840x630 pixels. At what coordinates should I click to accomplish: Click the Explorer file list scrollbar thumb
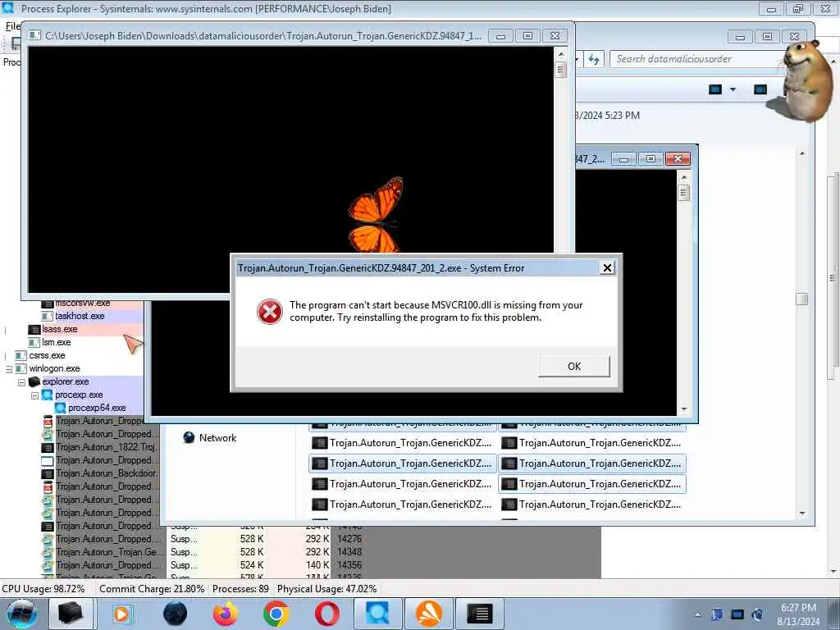click(802, 299)
